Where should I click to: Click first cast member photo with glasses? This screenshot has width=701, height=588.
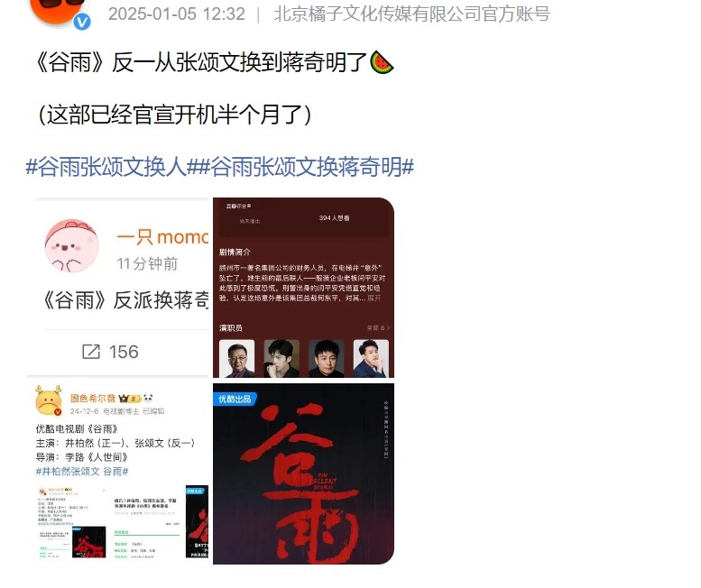(x=237, y=359)
